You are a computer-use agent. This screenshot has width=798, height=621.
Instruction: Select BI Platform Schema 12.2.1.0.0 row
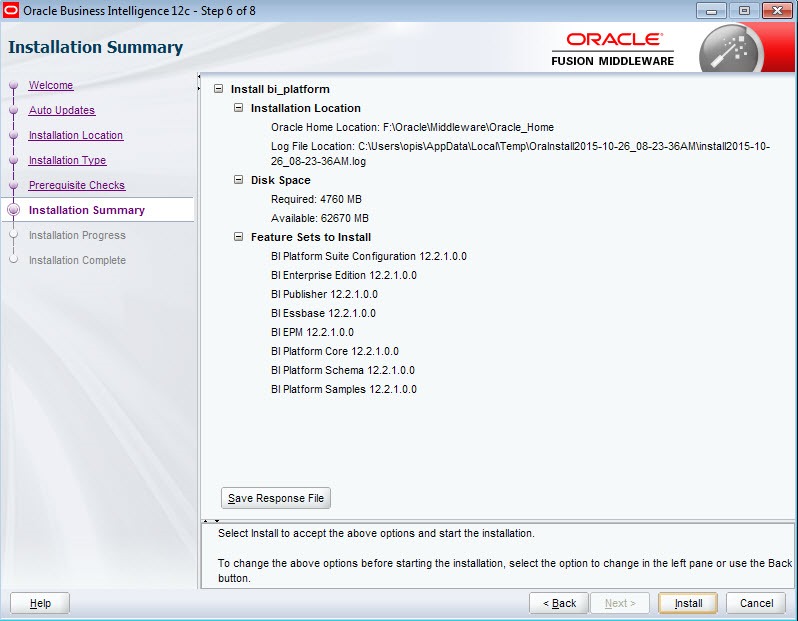coord(343,370)
